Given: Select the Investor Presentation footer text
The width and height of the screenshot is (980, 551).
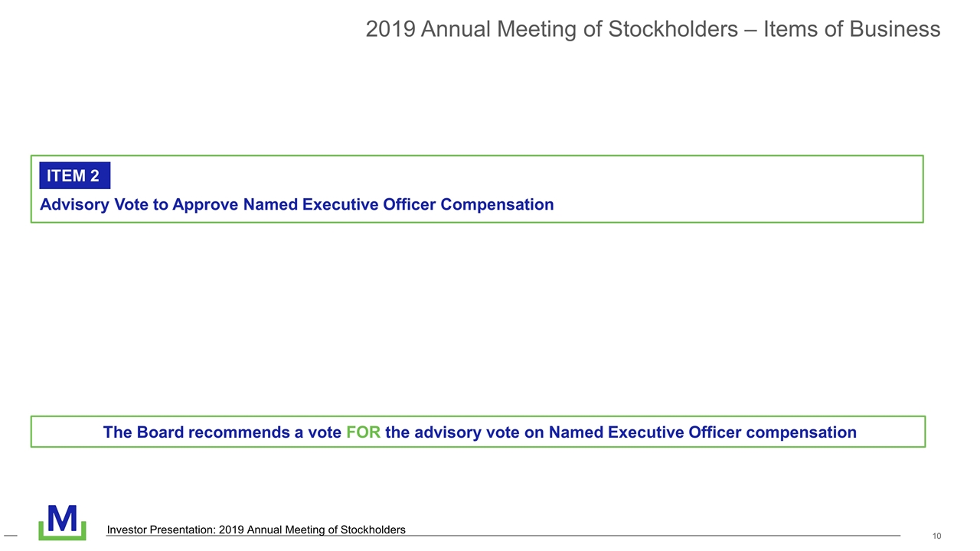Looking at the screenshot, I should click(x=256, y=530).
